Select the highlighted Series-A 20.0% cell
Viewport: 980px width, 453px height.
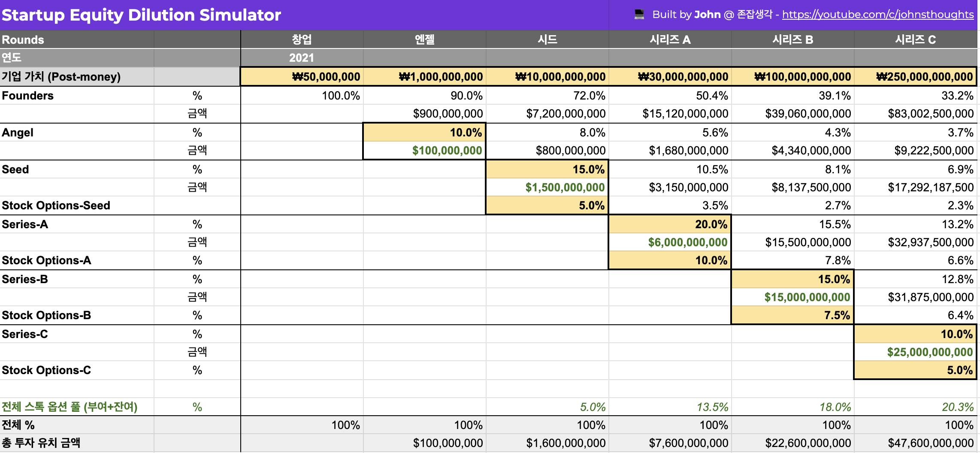(x=670, y=224)
